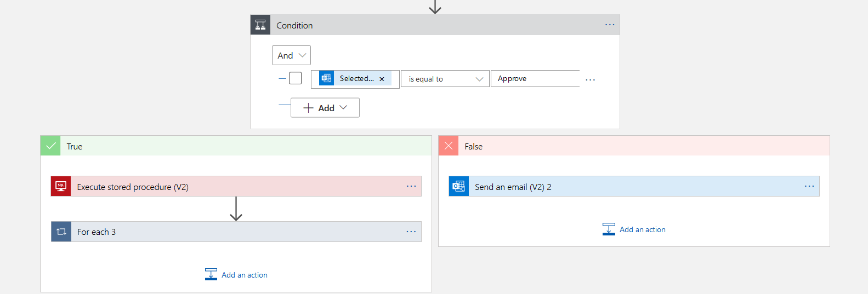
Task: Click the Approve value field
Action: pos(535,79)
